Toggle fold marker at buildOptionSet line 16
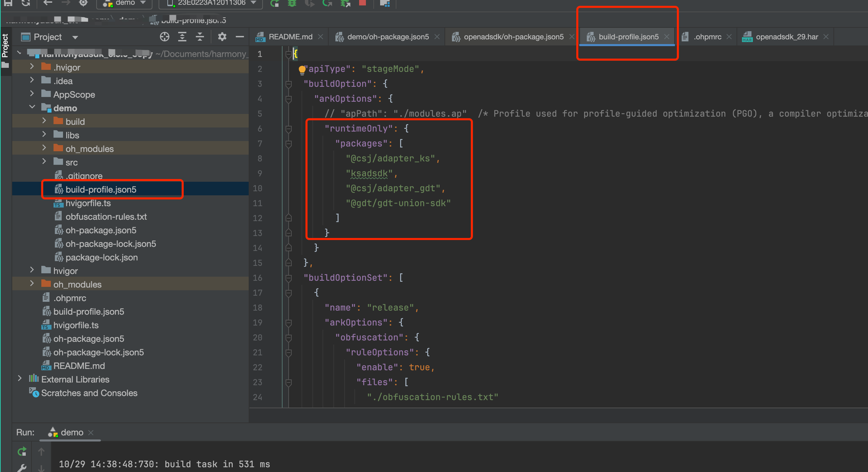The height and width of the screenshot is (472, 868). click(289, 278)
